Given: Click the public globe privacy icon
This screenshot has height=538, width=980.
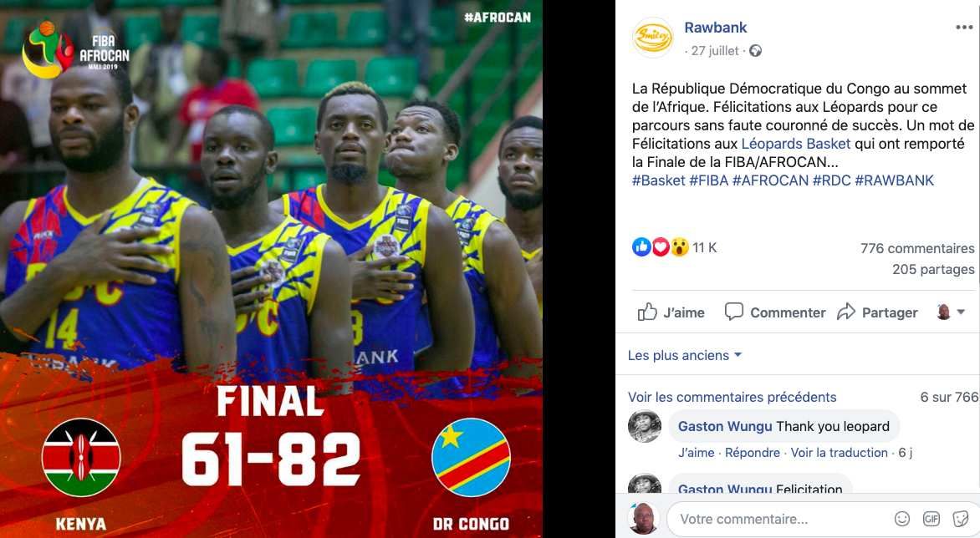Looking at the screenshot, I should coord(755,51).
